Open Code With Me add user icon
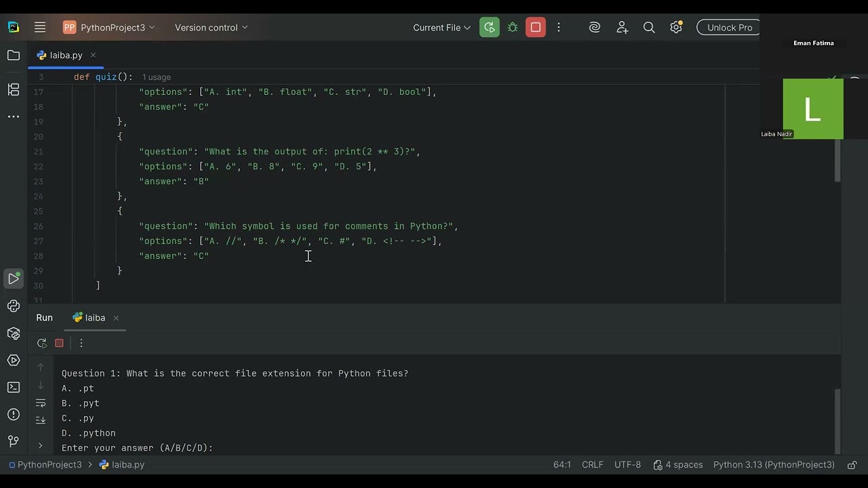Screen dimensions: 868x488 (x=623, y=28)
